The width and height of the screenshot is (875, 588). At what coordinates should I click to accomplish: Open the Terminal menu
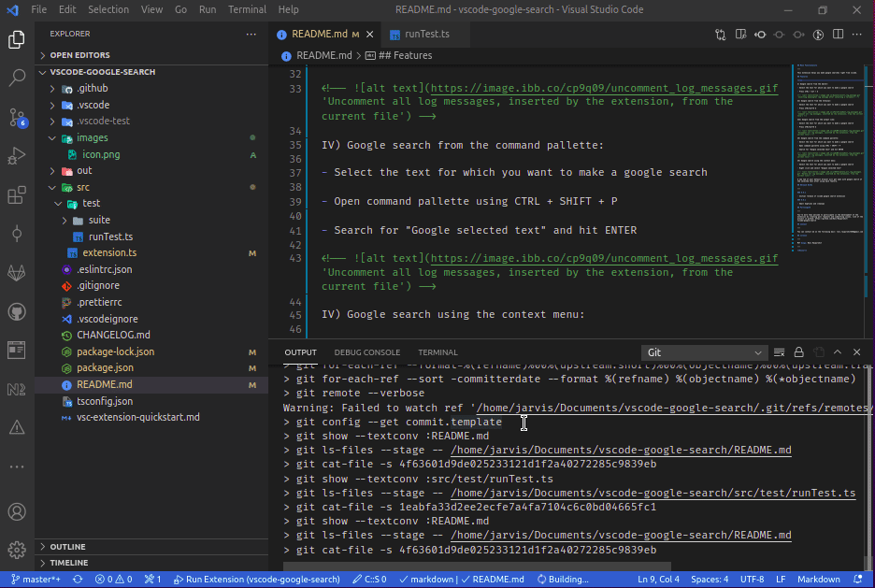247,9
